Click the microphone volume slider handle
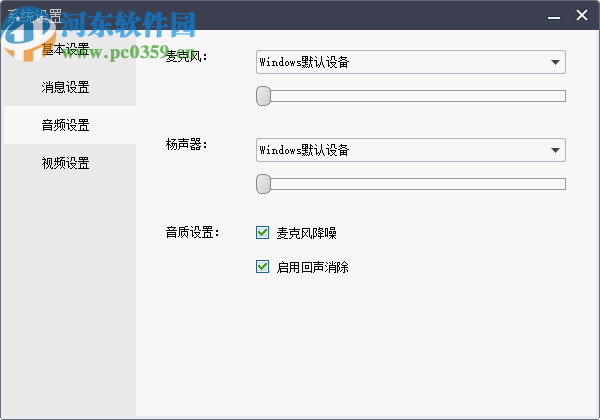The height and width of the screenshot is (420, 600). click(263, 96)
